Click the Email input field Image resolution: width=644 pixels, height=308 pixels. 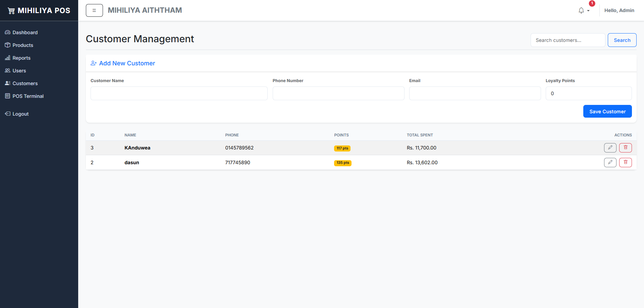tap(475, 94)
